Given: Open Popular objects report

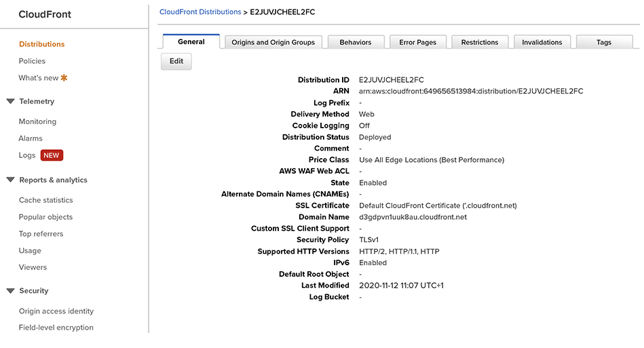Looking at the screenshot, I should (x=45, y=216).
